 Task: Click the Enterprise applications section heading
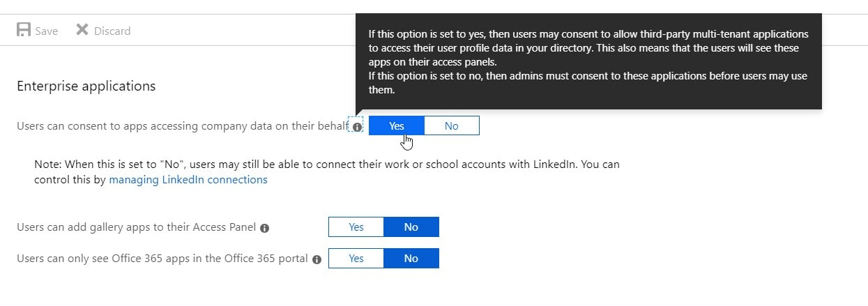[86, 86]
